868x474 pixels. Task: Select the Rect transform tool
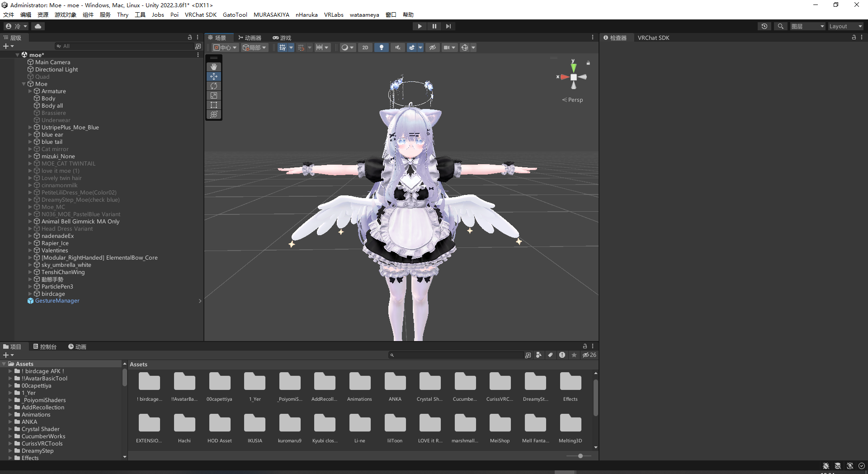point(214,105)
